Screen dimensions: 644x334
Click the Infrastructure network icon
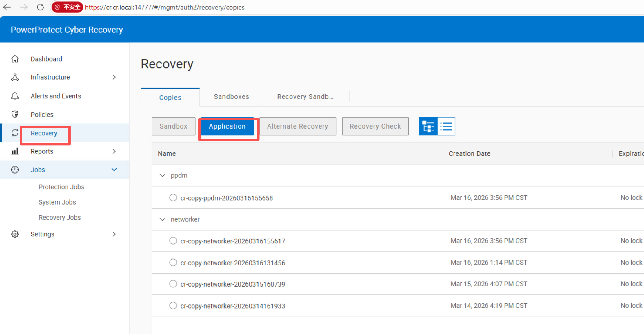pos(15,77)
